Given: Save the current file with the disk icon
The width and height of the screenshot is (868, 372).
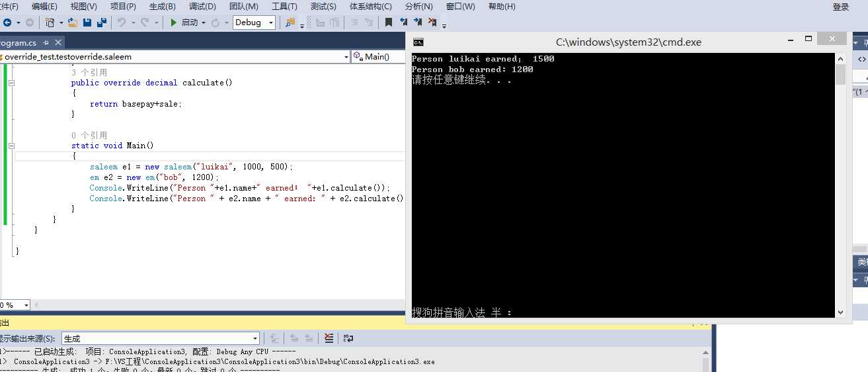Looking at the screenshot, I should click(87, 23).
